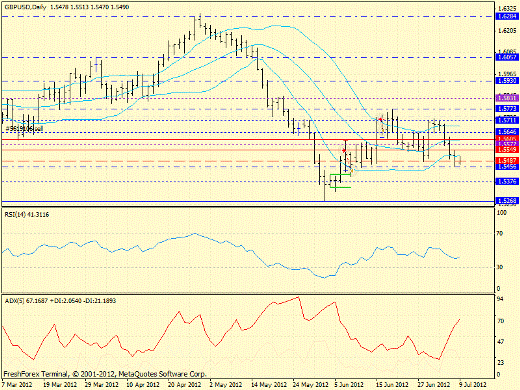Click the 5 Jun 2012 date label

[349, 384]
